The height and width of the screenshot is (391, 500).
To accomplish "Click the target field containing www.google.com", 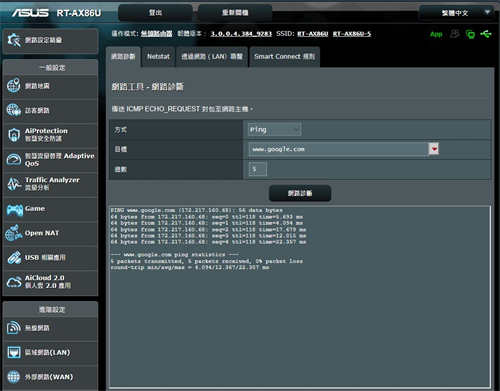I will tap(339, 149).
